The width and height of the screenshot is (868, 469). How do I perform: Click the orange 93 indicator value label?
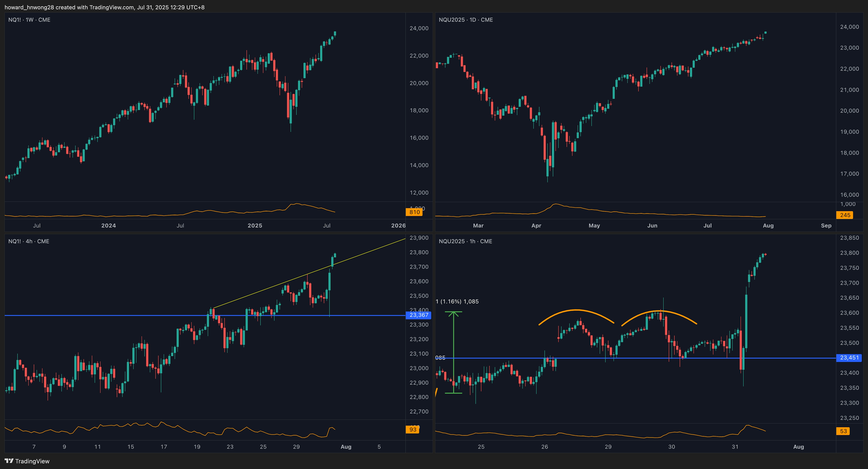413,430
